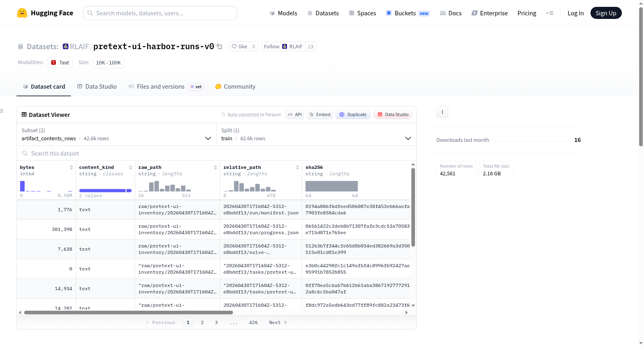Expand the Subset dropdown

(117, 134)
